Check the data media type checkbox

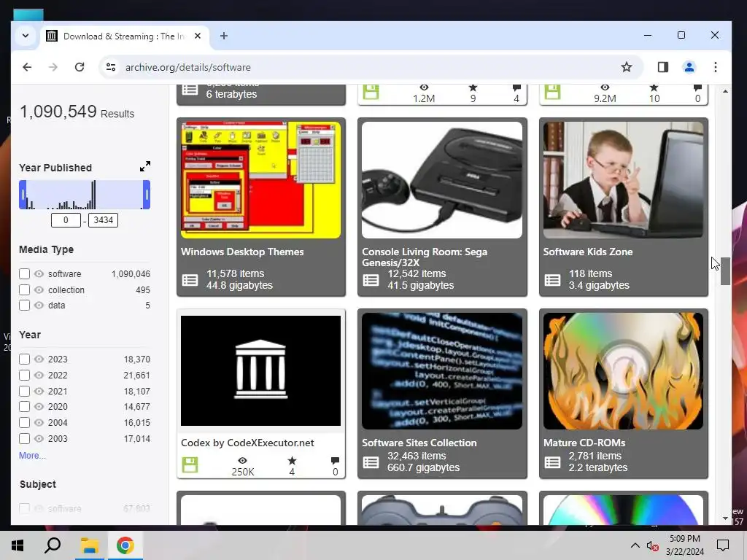pyautogui.click(x=24, y=306)
